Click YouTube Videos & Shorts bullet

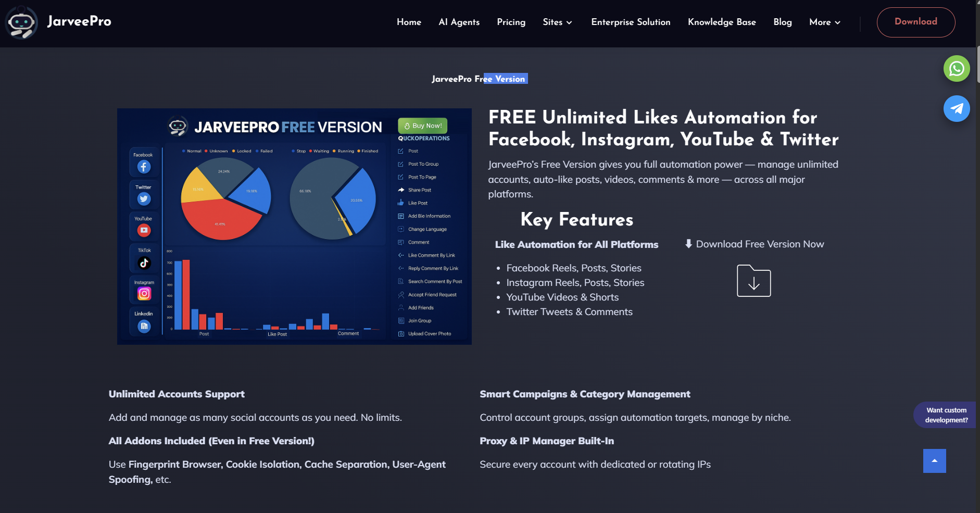(x=562, y=297)
